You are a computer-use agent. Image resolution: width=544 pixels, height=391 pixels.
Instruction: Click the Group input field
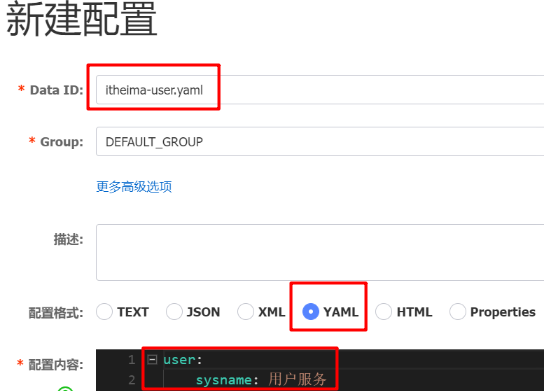(x=320, y=142)
